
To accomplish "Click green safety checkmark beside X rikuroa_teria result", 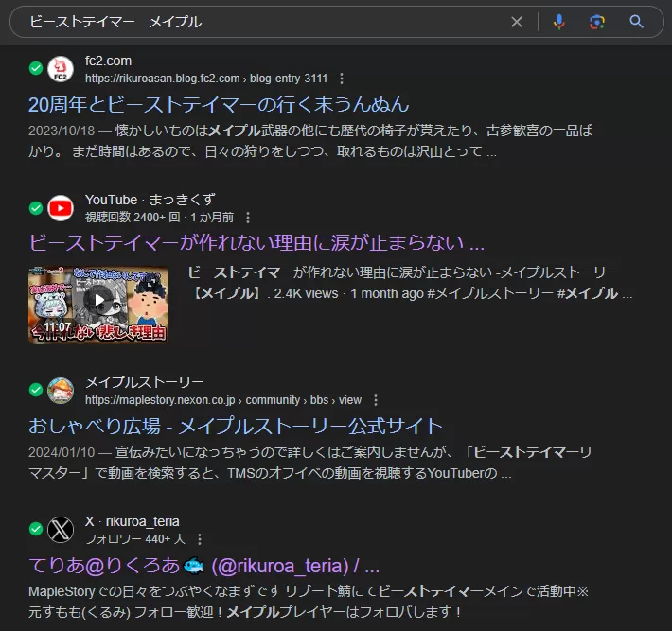I will pyautogui.click(x=36, y=529).
